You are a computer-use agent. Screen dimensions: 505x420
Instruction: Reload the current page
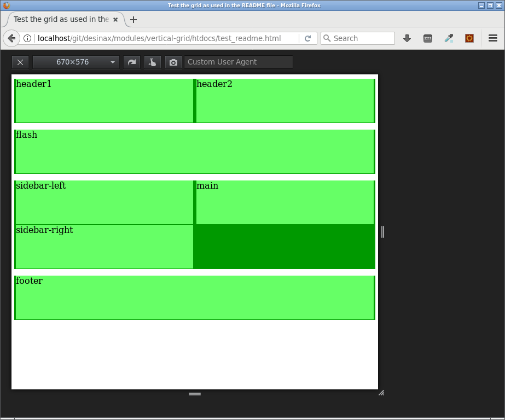click(307, 38)
